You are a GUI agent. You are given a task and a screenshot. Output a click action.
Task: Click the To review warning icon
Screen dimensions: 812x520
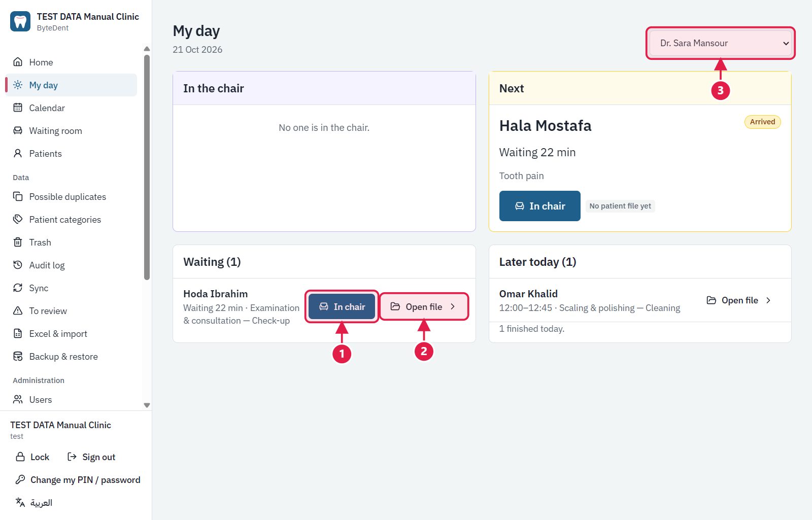(18, 310)
